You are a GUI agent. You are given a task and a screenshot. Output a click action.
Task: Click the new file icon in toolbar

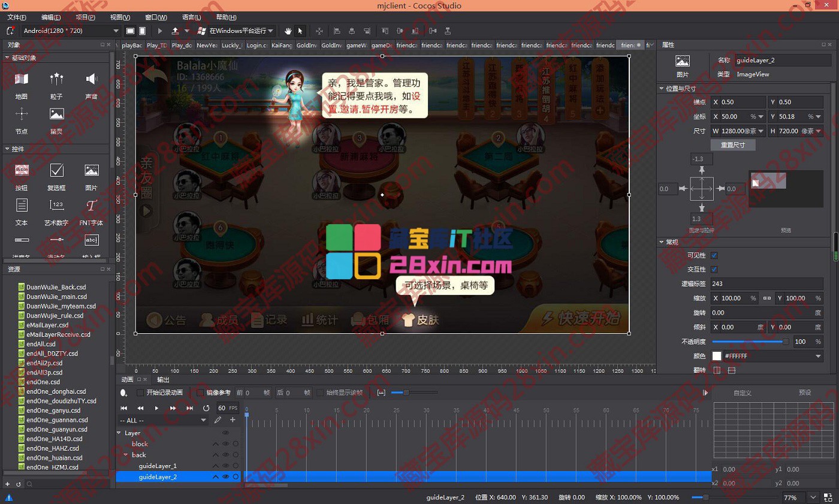click(x=10, y=31)
